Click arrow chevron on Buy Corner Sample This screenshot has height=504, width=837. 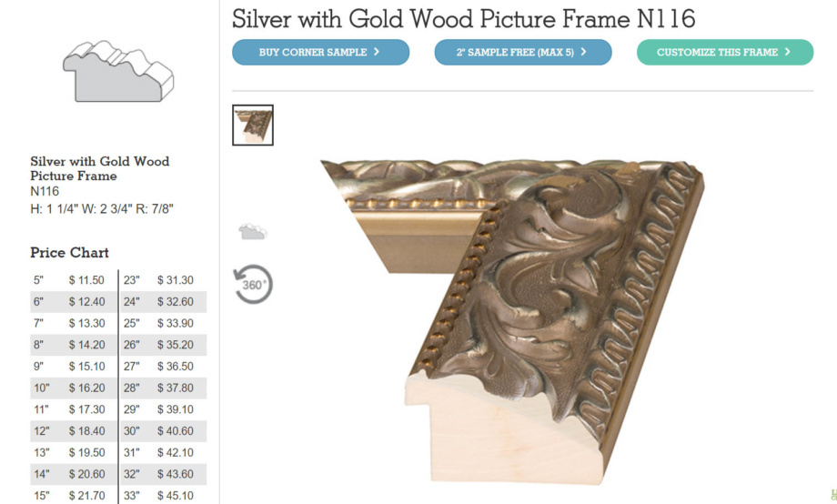(377, 52)
